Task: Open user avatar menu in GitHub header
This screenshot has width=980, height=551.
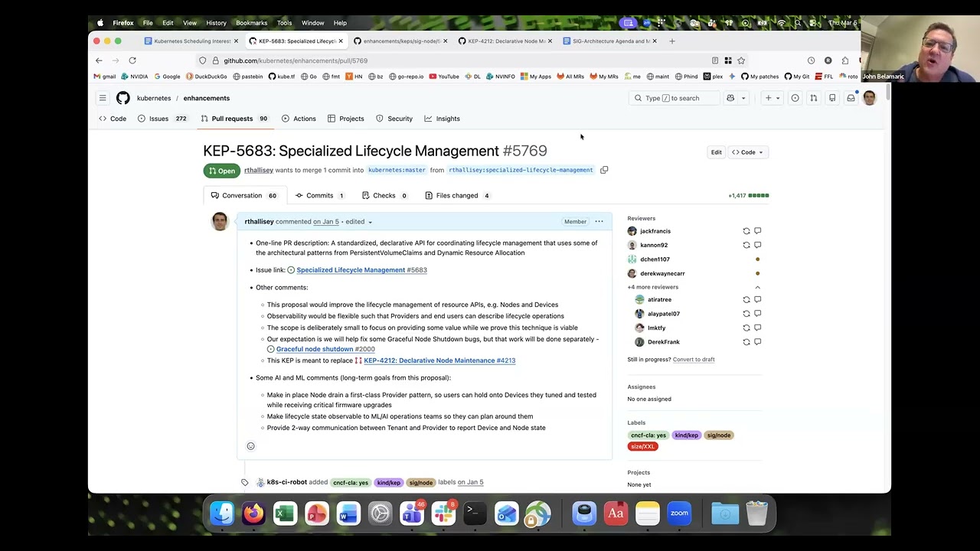Action: (x=869, y=98)
